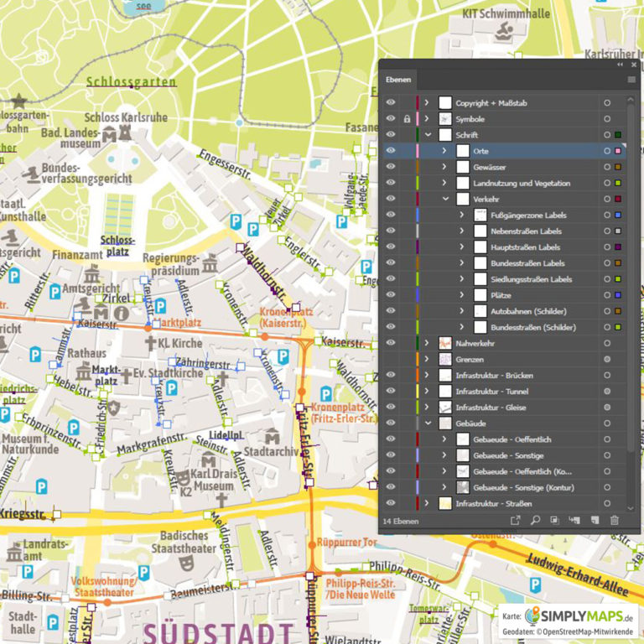Click the pink selection color square of Orte

[618, 151]
